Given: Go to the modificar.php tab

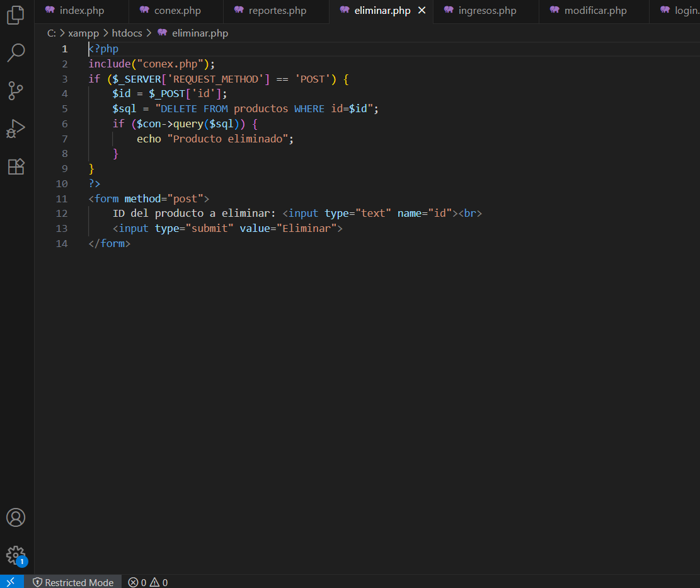Looking at the screenshot, I should tap(595, 11).
